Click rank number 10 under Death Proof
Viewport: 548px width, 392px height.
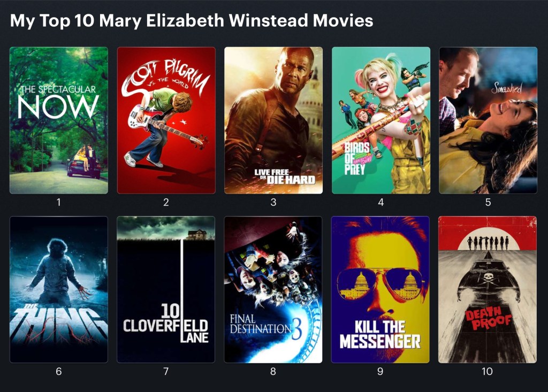(x=488, y=371)
